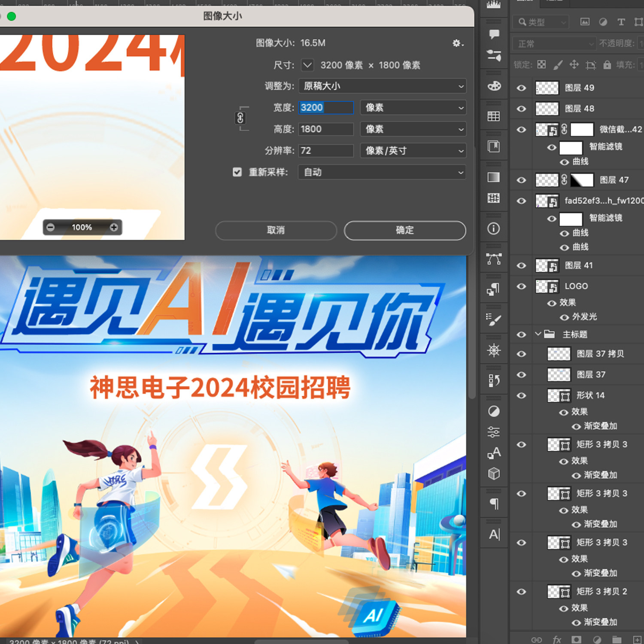Click the canvas vertical scrollbar
This screenshot has height=644, width=644.
471,328
